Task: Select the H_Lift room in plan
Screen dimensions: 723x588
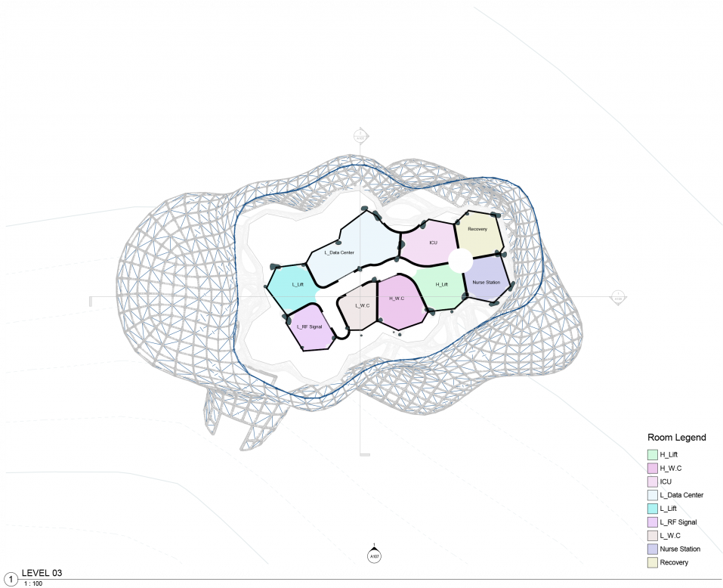Action: [442, 285]
